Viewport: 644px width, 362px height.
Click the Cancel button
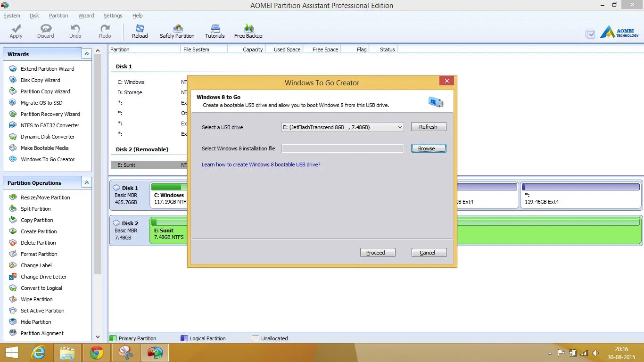[429, 253]
